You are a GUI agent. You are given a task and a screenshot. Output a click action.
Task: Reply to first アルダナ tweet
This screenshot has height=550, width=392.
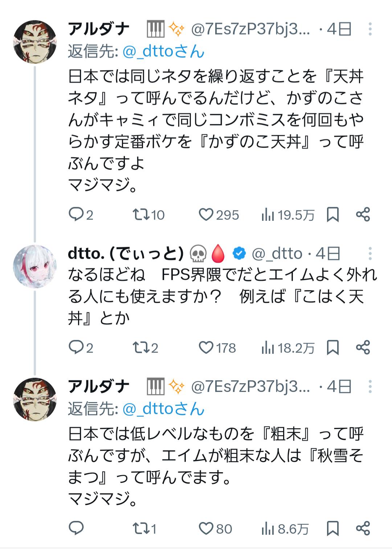tap(77, 214)
